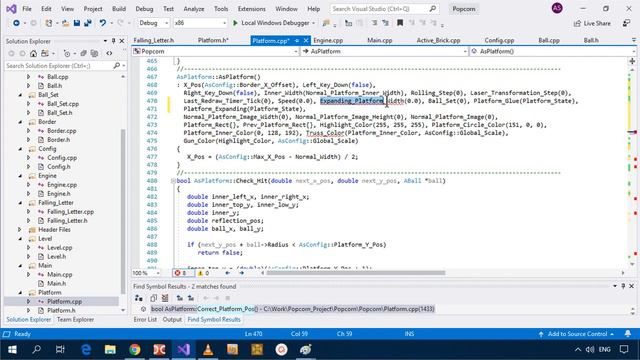640x360 pixels.
Task: Click the Undo toolbar icon
Action: coord(102,23)
